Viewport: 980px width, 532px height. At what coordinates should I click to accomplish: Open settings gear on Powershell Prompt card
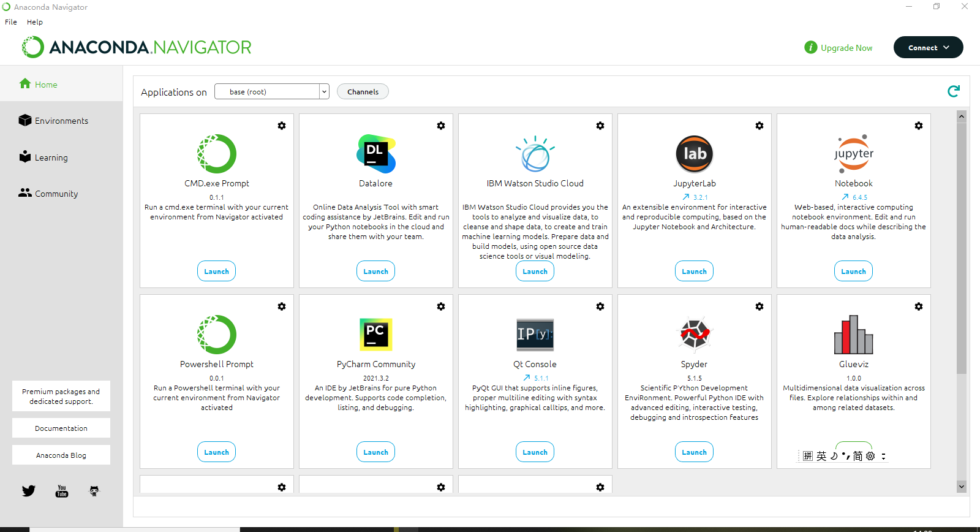[282, 306]
